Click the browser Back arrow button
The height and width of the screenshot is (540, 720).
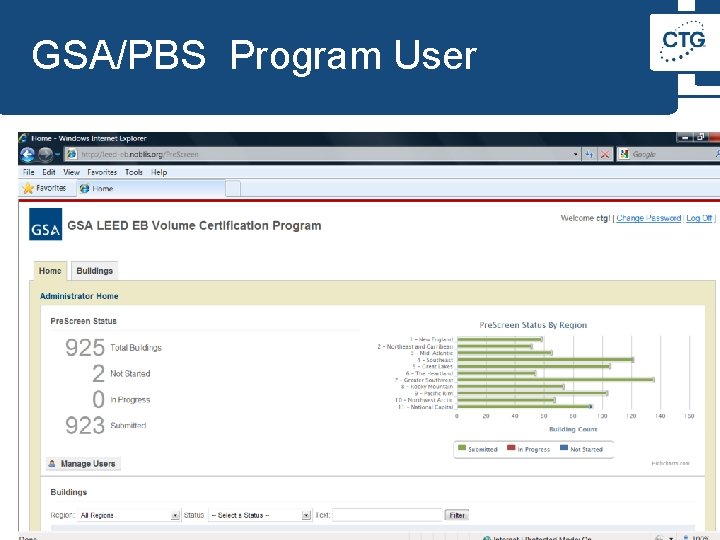point(28,155)
